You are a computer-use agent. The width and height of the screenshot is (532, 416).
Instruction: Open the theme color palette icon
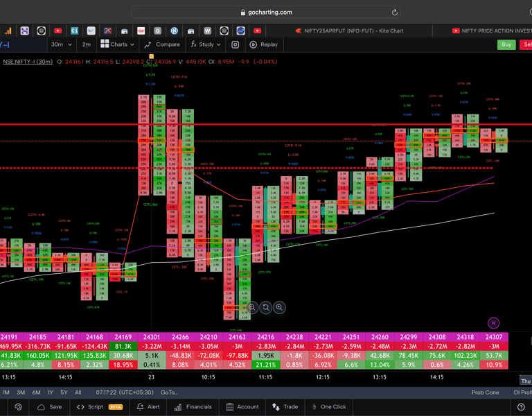[x=18, y=407]
